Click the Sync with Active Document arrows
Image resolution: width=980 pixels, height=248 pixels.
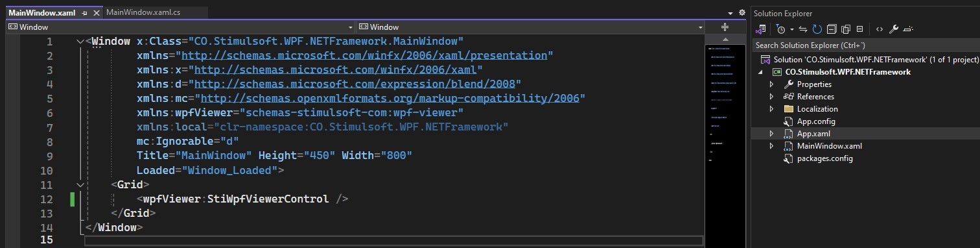802,29
